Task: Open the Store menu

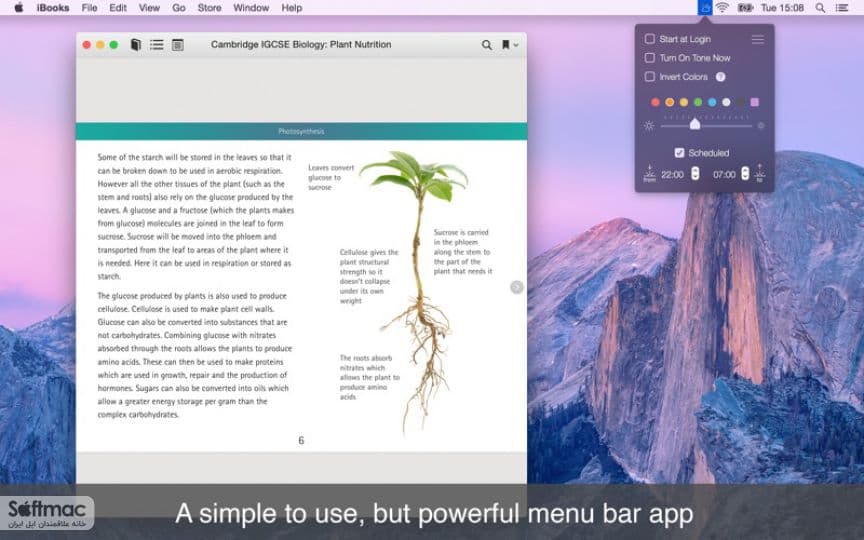Action: point(209,8)
